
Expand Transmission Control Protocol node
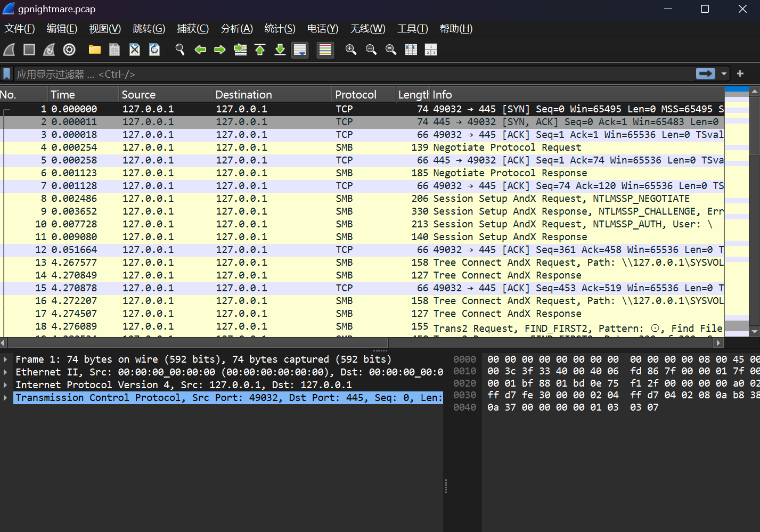point(5,398)
